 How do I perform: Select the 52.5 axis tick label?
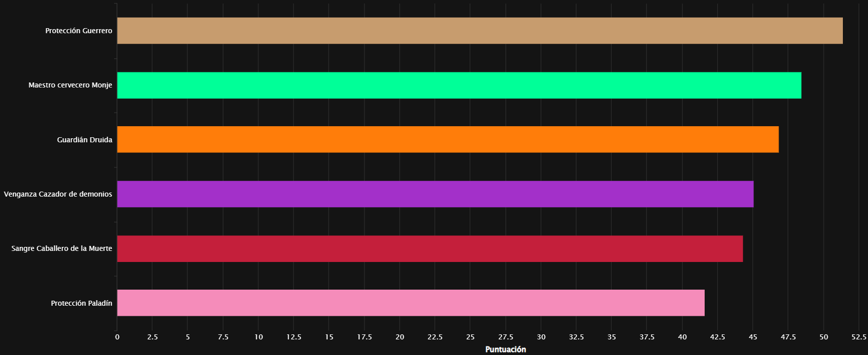pyautogui.click(x=859, y=337)
